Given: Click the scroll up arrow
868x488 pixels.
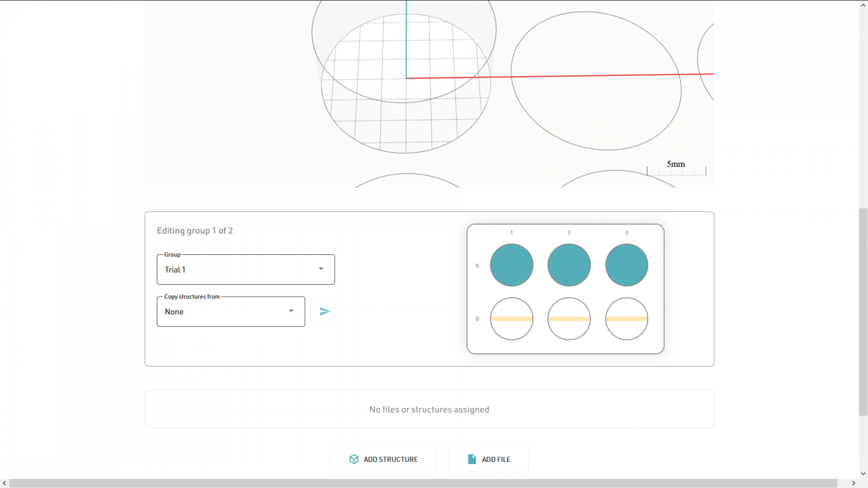Looking at the screenshot, I should pyautogui.click(x=863, y=5).
